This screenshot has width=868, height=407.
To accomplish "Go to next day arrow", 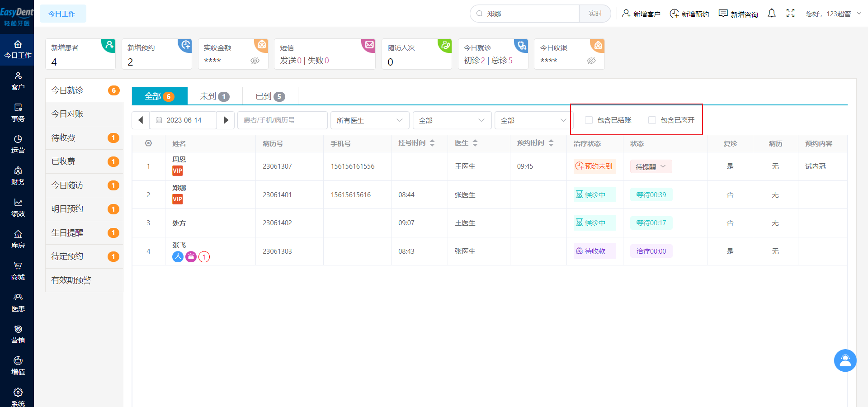I will click(226, 120).
